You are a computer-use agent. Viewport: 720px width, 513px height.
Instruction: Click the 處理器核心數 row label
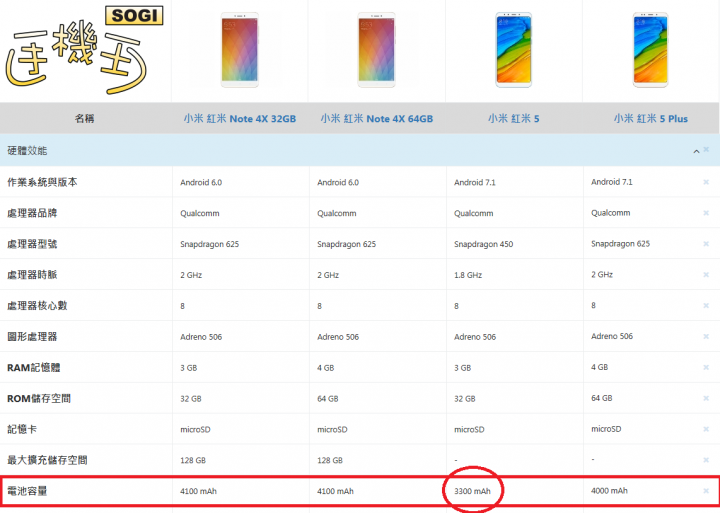[x=37, y=305]
